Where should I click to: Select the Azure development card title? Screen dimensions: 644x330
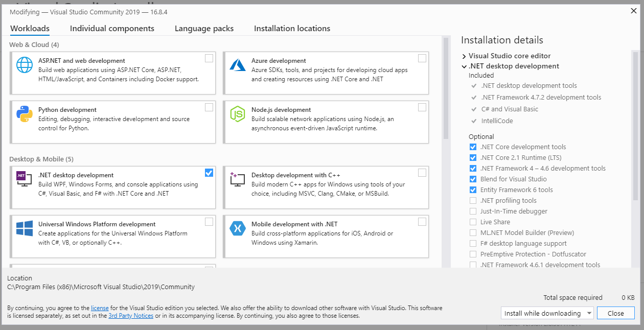click(x=279, y=61)
